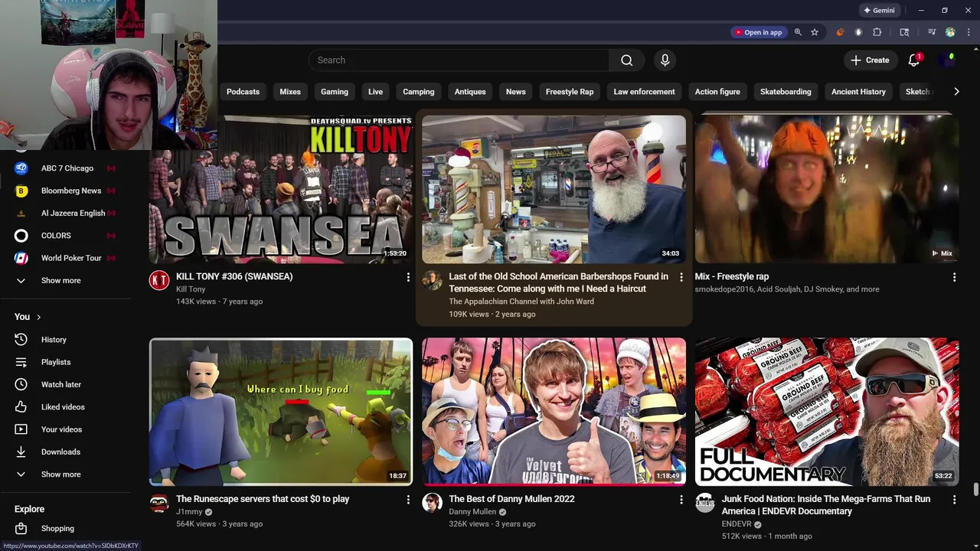Open Old School Barbershops video thumbnail
This screenshot has width=980, height=551.
(554, 189)
